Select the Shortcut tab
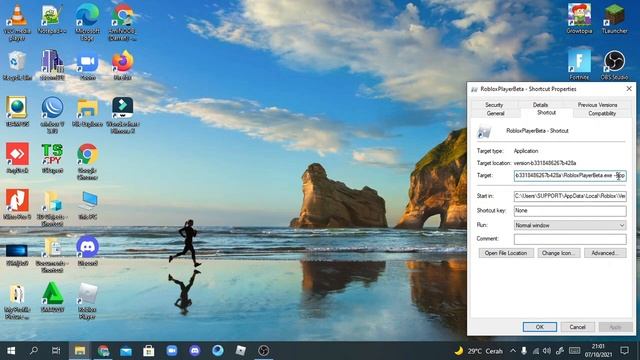Viewport: 640px width, 360px height. (x=547, y=113)
